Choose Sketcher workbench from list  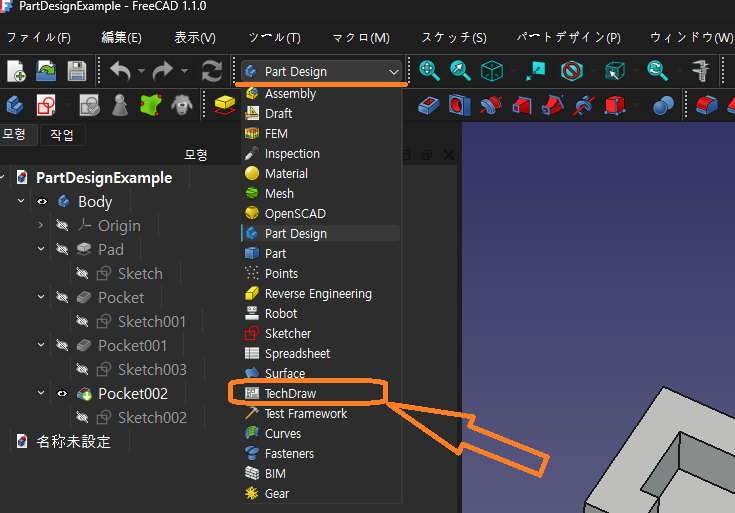point(322,333)
